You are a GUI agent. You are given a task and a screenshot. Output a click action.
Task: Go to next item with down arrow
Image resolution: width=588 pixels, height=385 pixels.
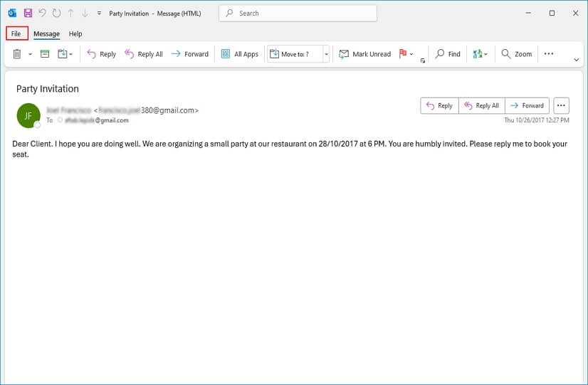tap(85, 13)
